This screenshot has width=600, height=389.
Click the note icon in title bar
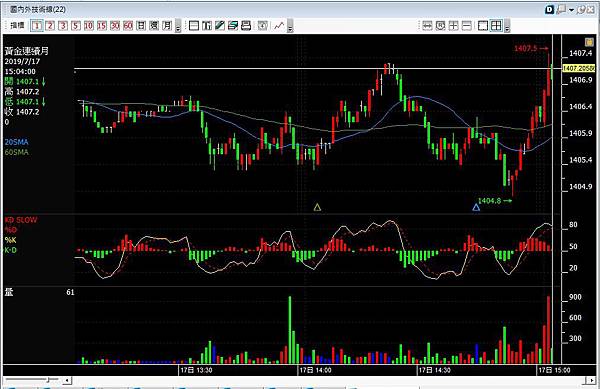tap(561, 10)
